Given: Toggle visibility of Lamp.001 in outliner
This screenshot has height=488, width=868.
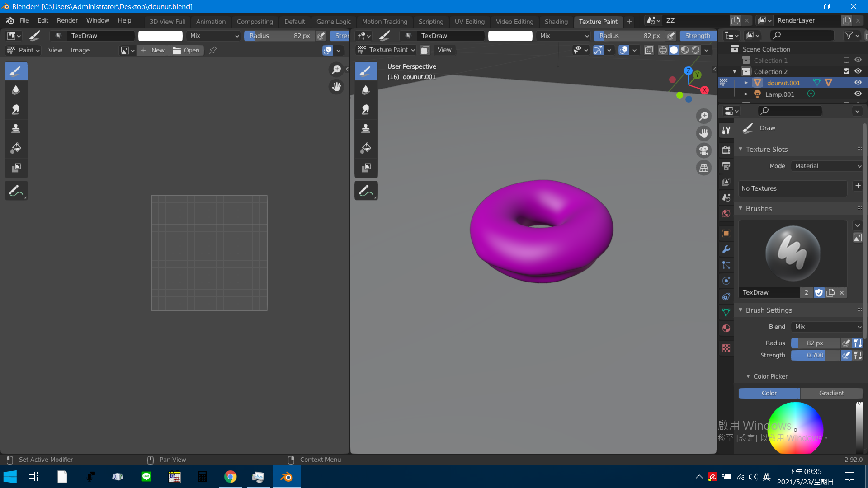Looking at the screenshot, I should pyautogui.click(x=858, y=94).
